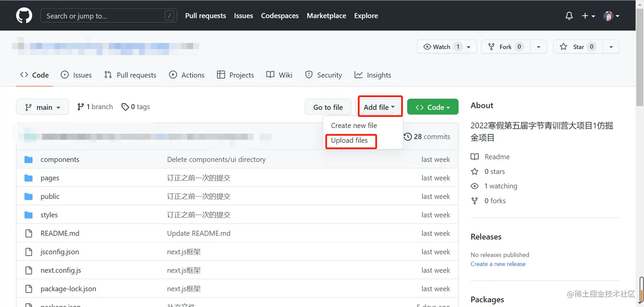Switch to the Wiki repository tab
The image size is (644, 307).
[279, 75]
